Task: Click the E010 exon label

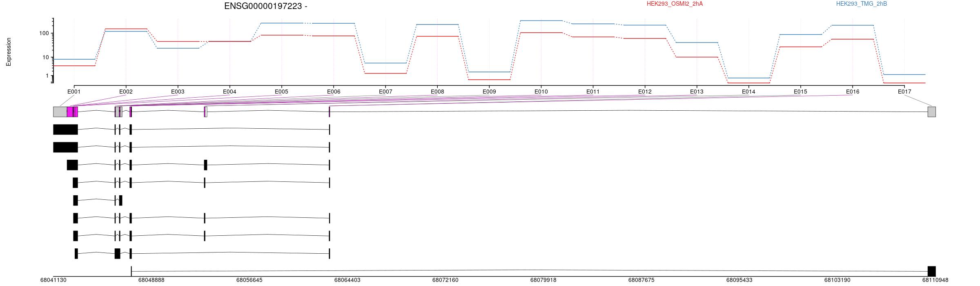Action: (541, 92)
